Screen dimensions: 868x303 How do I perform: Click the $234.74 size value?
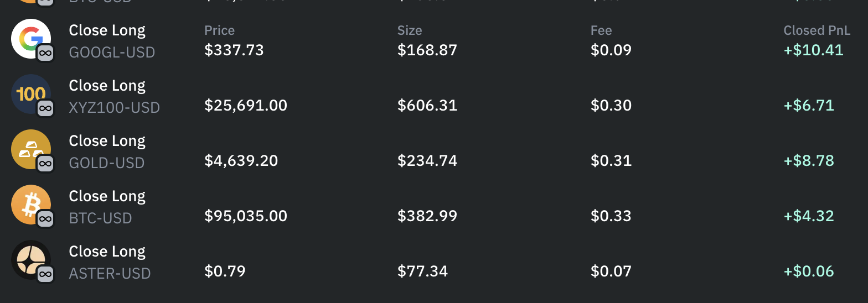point(427,161)
